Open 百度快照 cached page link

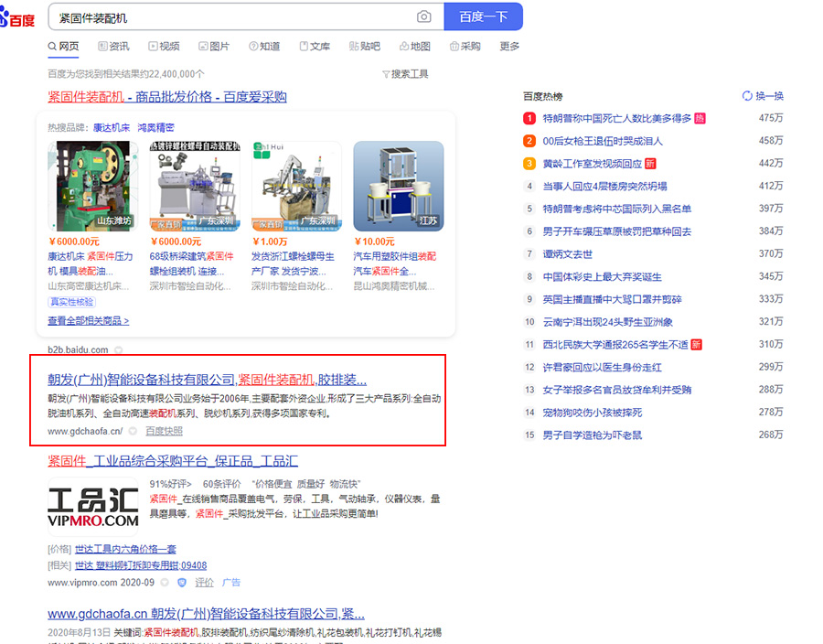tap(165, 431)
